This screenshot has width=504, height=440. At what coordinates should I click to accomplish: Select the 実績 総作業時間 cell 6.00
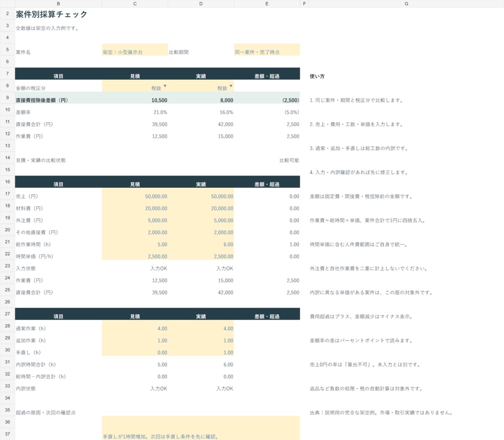(x=201, y=242)
